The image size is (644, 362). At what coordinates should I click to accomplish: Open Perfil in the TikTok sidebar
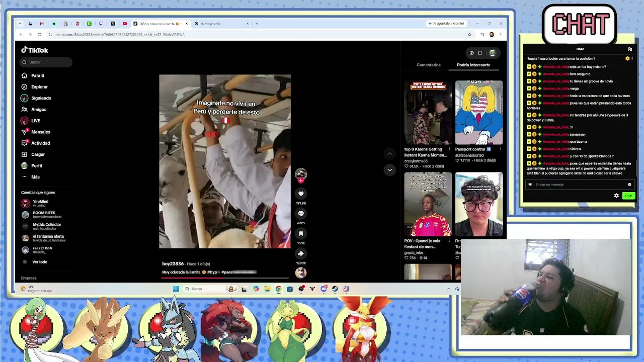coord(31,166)
